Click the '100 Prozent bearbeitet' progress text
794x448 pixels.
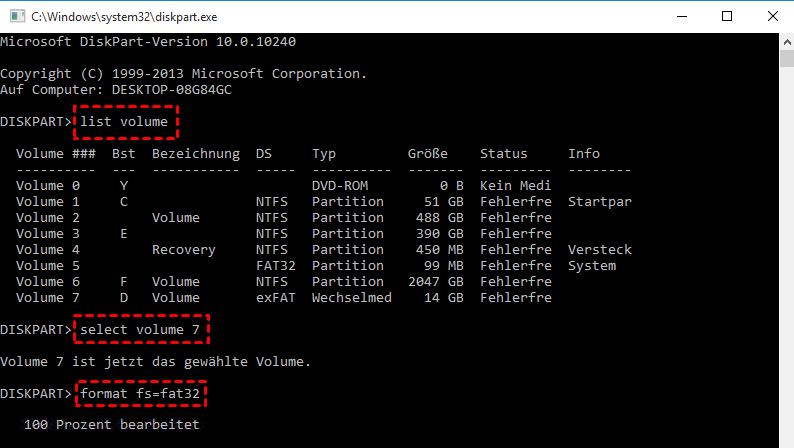[112, 425]
